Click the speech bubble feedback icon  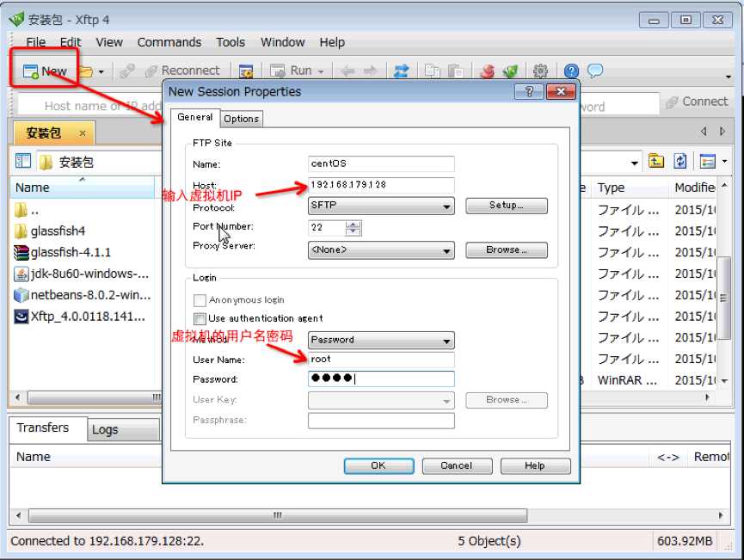[595, 71]
